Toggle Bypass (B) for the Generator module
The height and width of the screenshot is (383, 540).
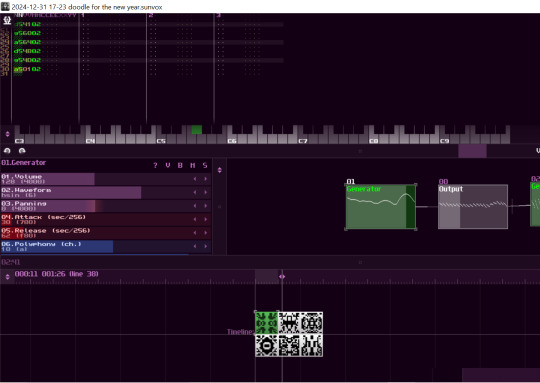(x=180, y=165)
